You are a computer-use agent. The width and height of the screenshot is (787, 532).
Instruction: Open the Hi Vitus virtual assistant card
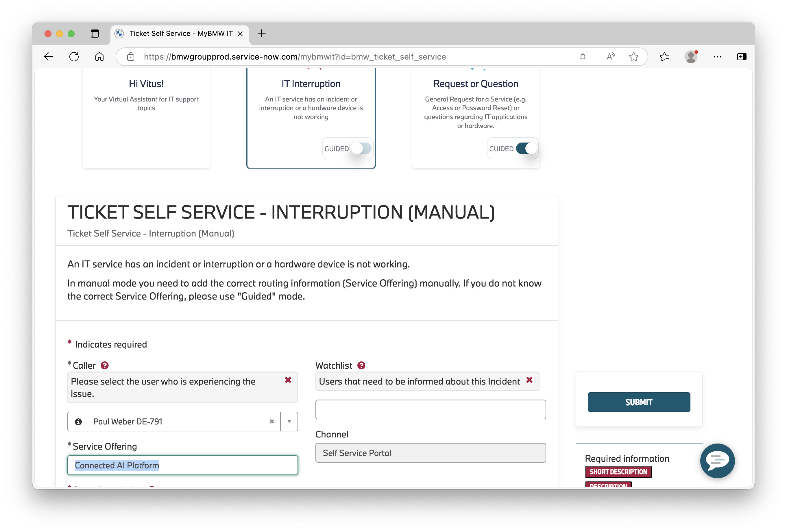pyautogui.click(x=146, y=118)
